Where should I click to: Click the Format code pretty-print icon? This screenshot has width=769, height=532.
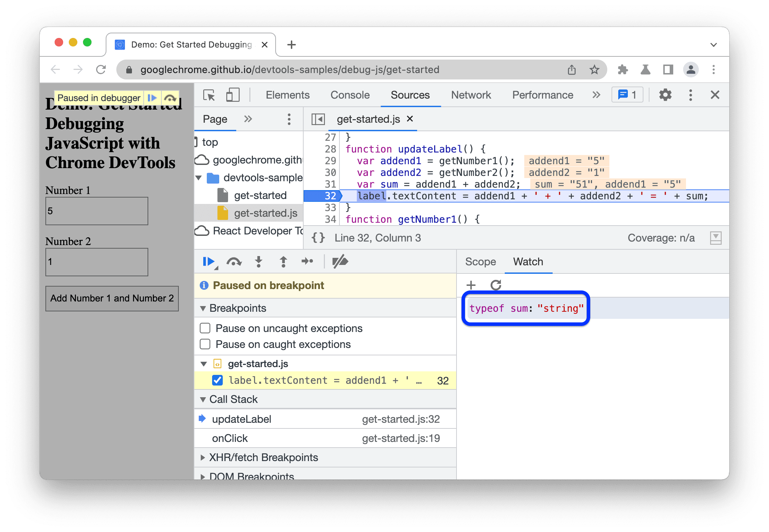click(x=320, y=238)
